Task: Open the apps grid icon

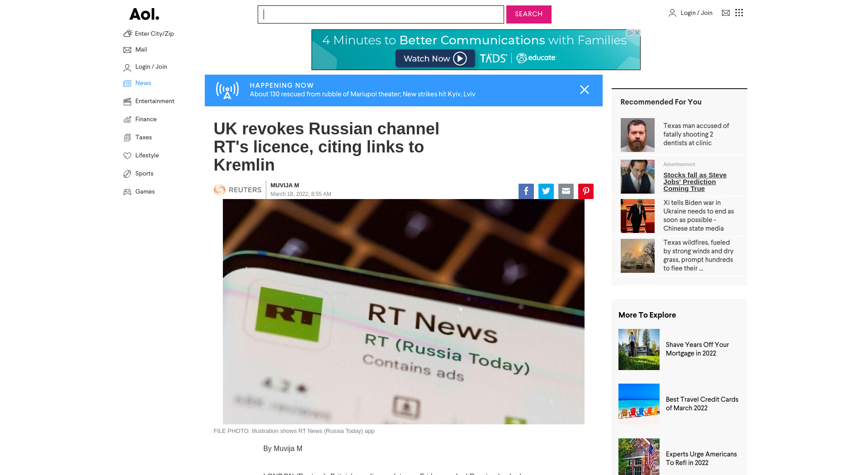Action: (739, 13)
